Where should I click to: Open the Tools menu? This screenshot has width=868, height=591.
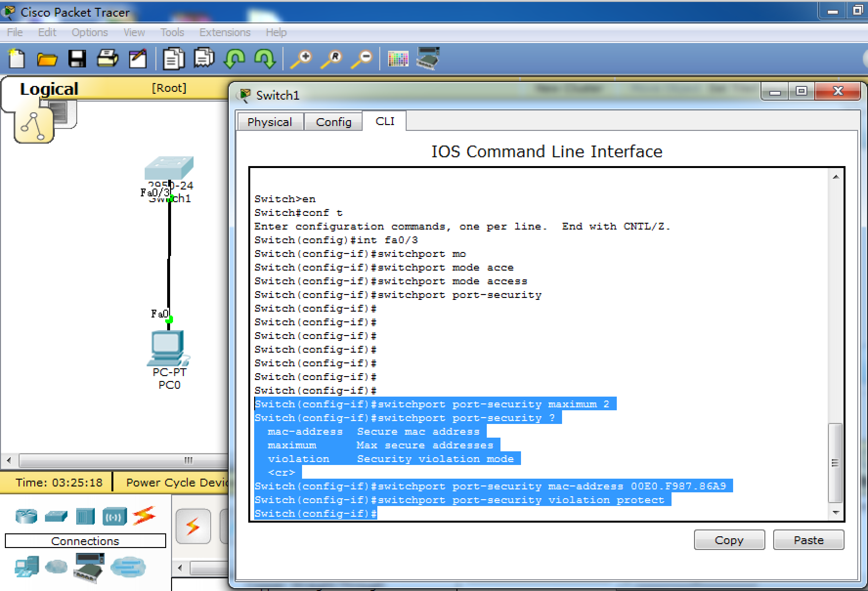point(172,32)
